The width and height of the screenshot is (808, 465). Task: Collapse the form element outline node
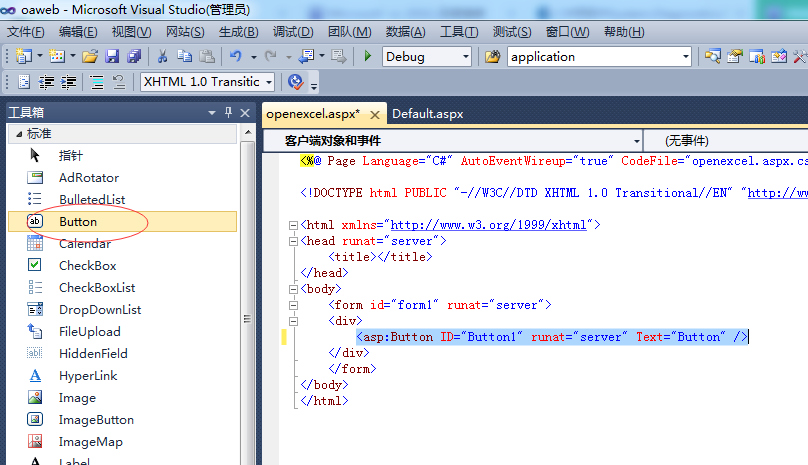point(293,305)
